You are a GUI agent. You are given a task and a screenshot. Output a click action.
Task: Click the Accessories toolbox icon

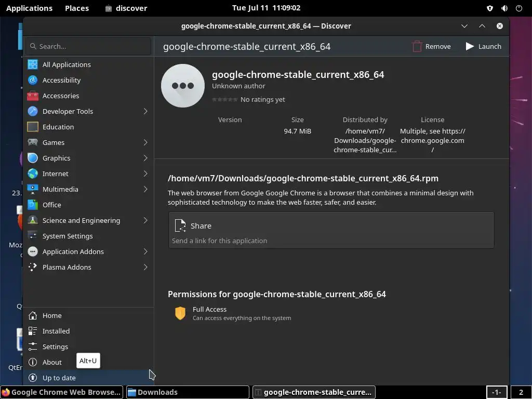(x=33, y=96)
